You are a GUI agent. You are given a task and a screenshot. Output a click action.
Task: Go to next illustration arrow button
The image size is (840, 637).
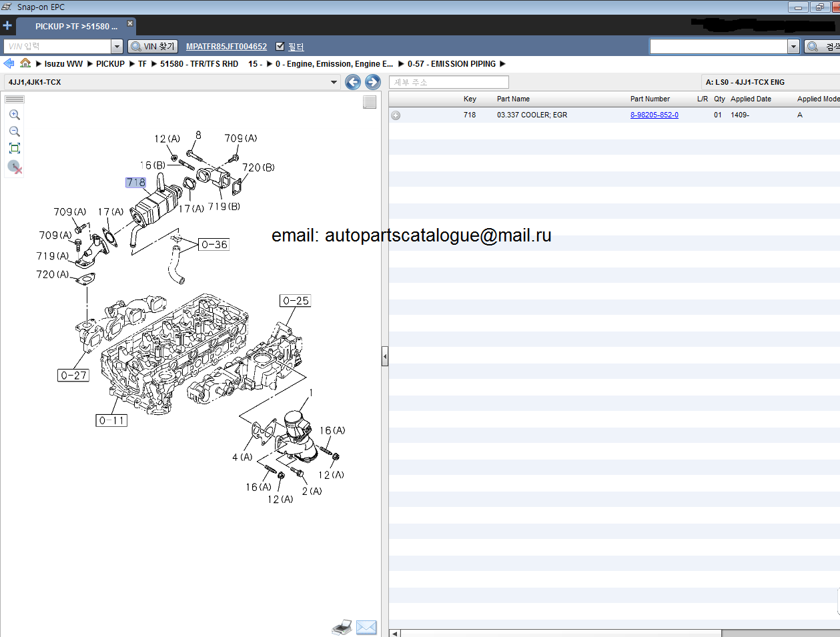pyautogui.click(x=373, y=82)
